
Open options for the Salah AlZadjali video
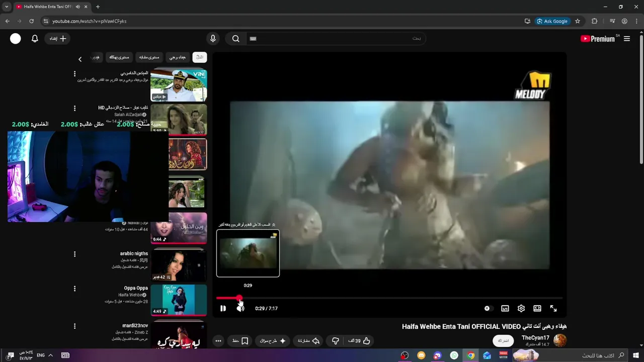(x=74, y=108)
